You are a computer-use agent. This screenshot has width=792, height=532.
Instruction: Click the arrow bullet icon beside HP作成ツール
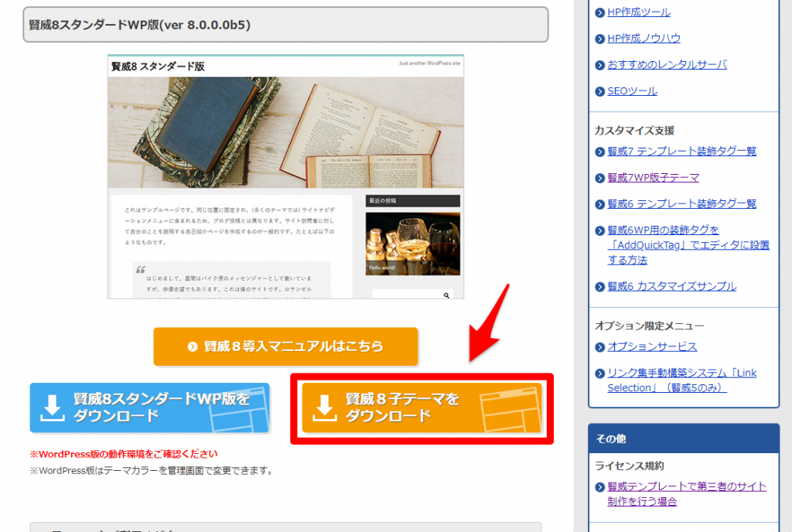tap(600, 12)
